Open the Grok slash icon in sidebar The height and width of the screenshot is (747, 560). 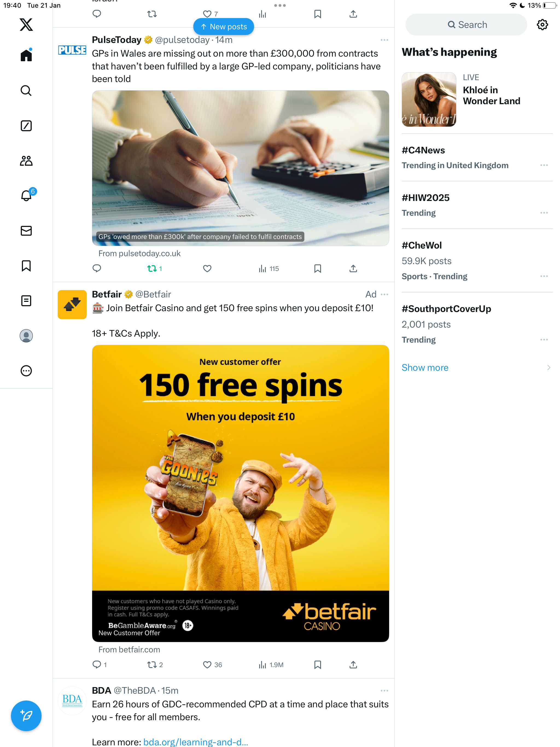coord(26,126)
